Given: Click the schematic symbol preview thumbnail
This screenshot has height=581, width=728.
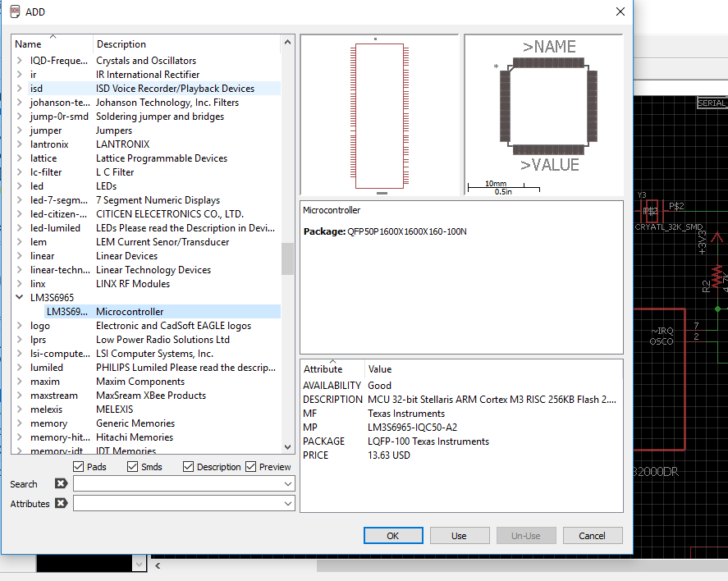Looking at the screenshot, I should click(379, 115).
